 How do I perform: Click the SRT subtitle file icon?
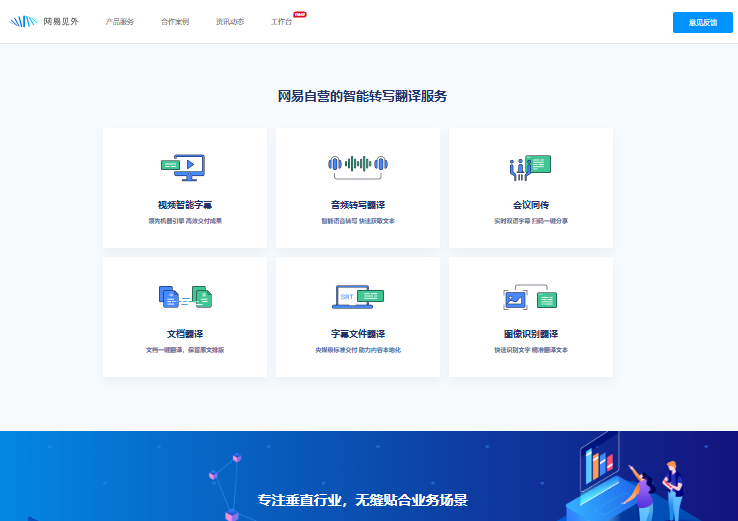coord(358,297)
